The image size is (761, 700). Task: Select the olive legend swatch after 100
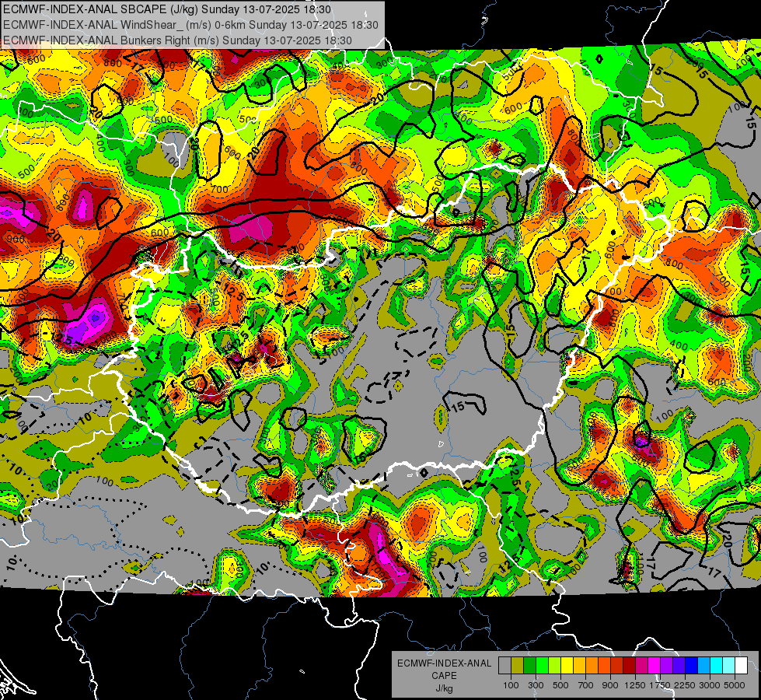pyautogui.click(x=518, y=666)
